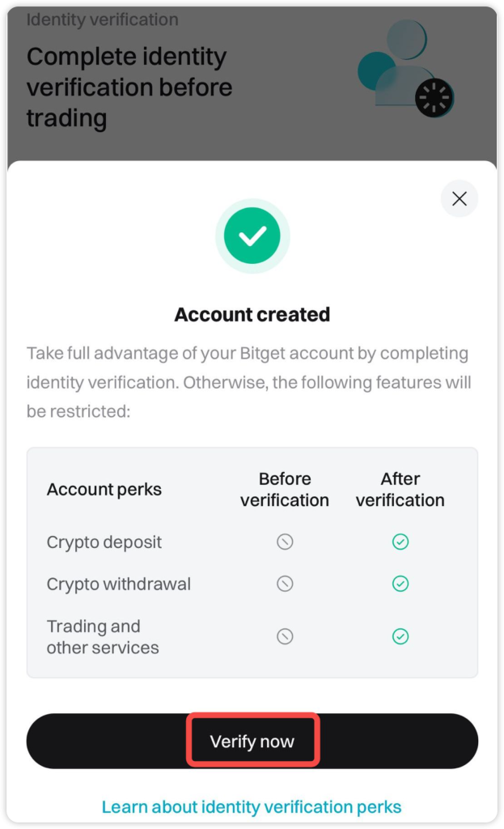Open Learn about identity verification perks link
Screen dimensions: 504x829
tap(252, 807)
